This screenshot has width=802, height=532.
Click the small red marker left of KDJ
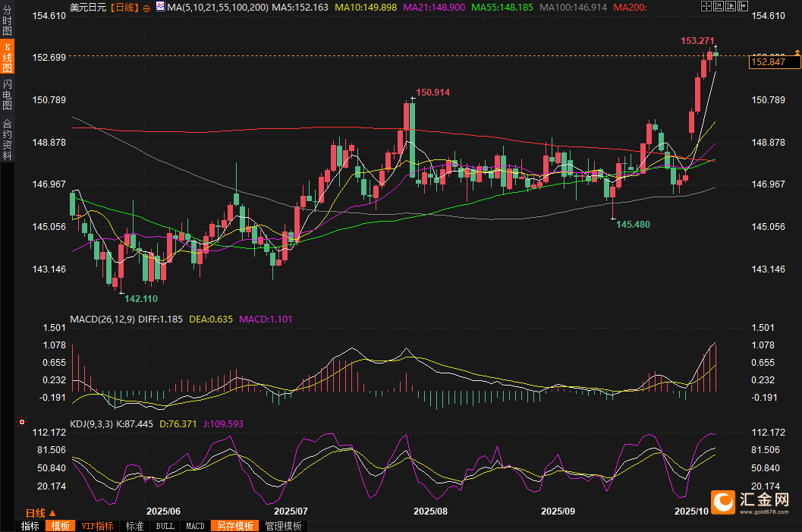pos(21,422)
